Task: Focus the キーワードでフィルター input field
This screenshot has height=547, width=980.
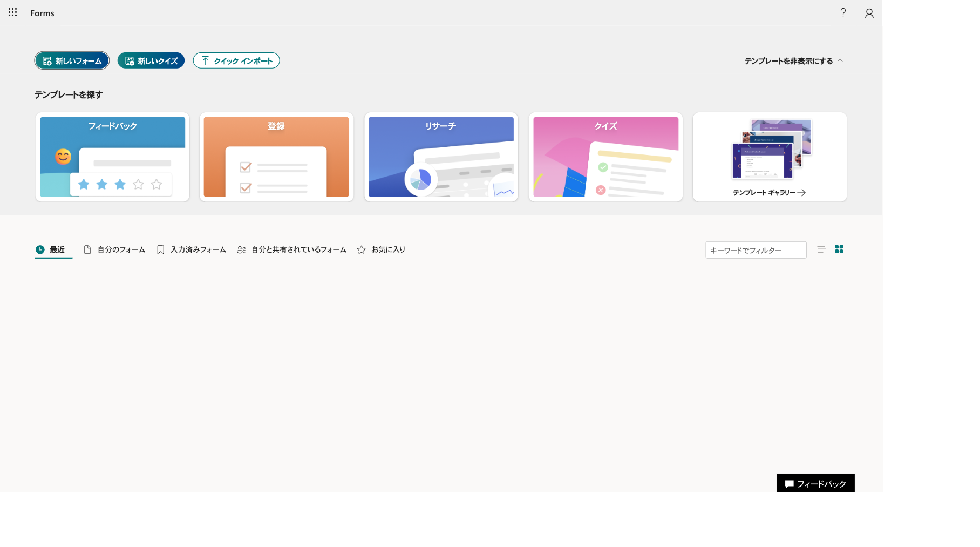Action: point(756,250)
